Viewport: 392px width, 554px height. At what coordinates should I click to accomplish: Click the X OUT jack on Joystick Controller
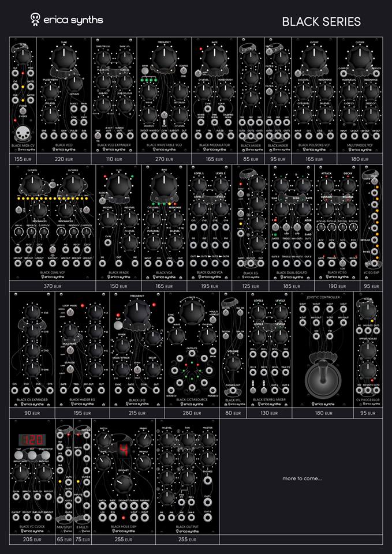[303, 323]
